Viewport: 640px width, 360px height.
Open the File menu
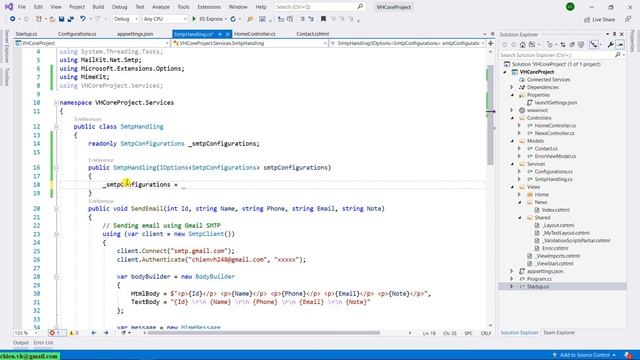coord(22,7)
